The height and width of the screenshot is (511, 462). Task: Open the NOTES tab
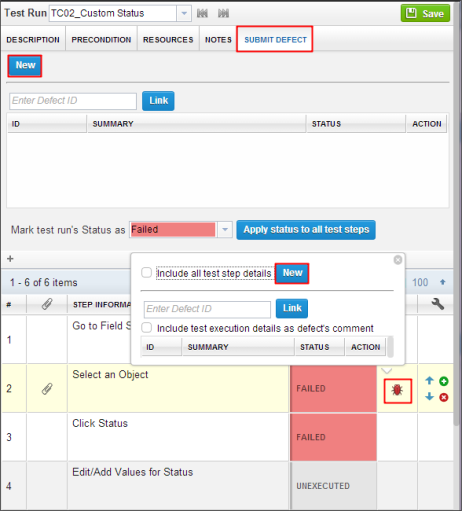tap(218, 40)
